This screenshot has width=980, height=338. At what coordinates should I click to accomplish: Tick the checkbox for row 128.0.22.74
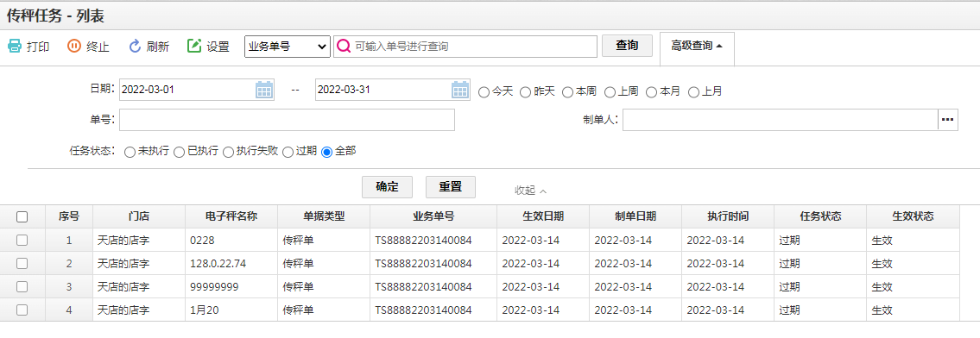(x=22, y=263)
